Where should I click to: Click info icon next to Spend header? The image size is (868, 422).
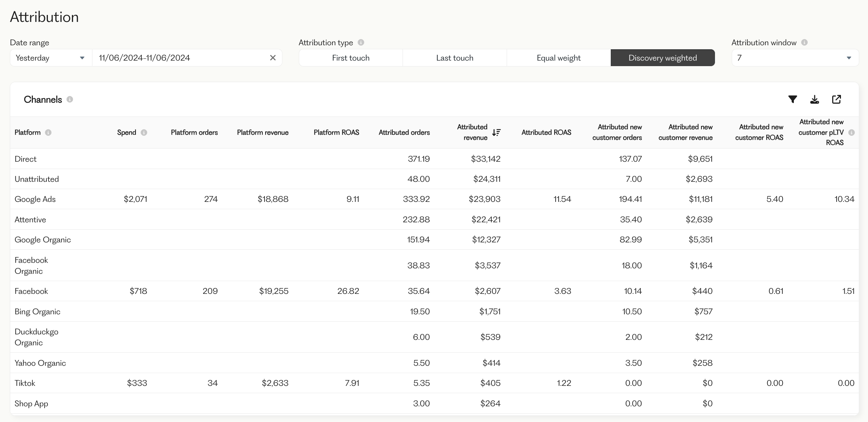coord(144,133)
